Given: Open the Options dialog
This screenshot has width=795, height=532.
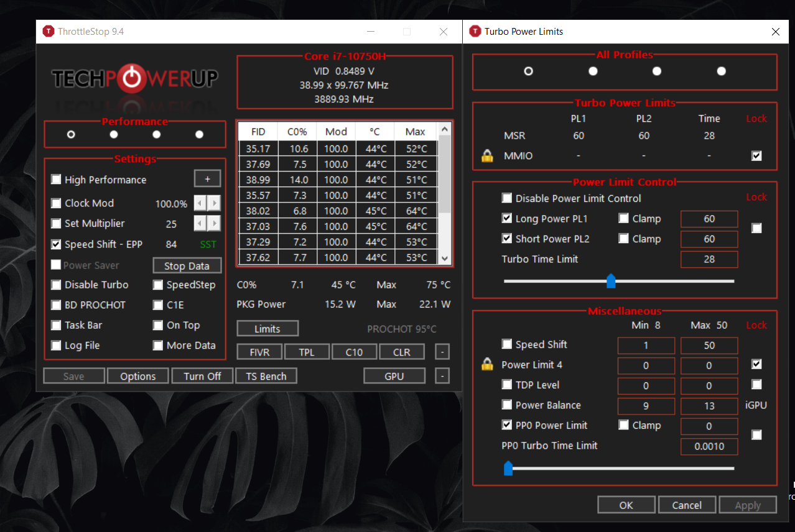Looking at the screenshot, I should [138, 376].
